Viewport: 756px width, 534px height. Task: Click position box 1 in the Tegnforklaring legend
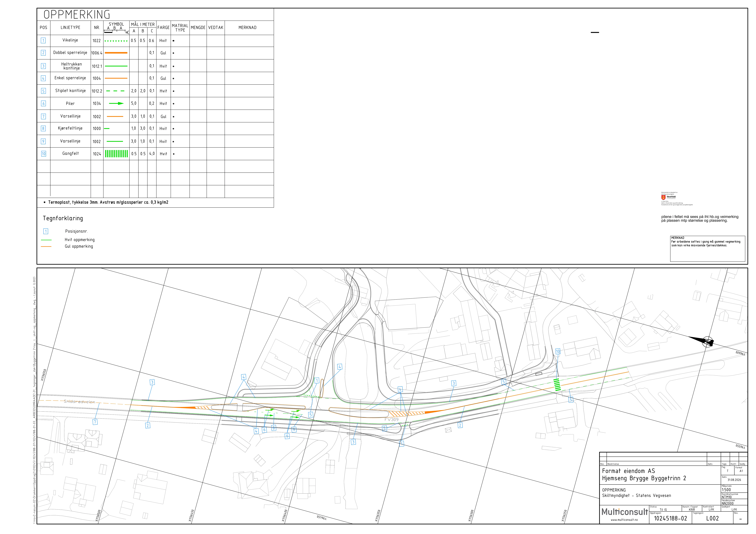(46, 231)
